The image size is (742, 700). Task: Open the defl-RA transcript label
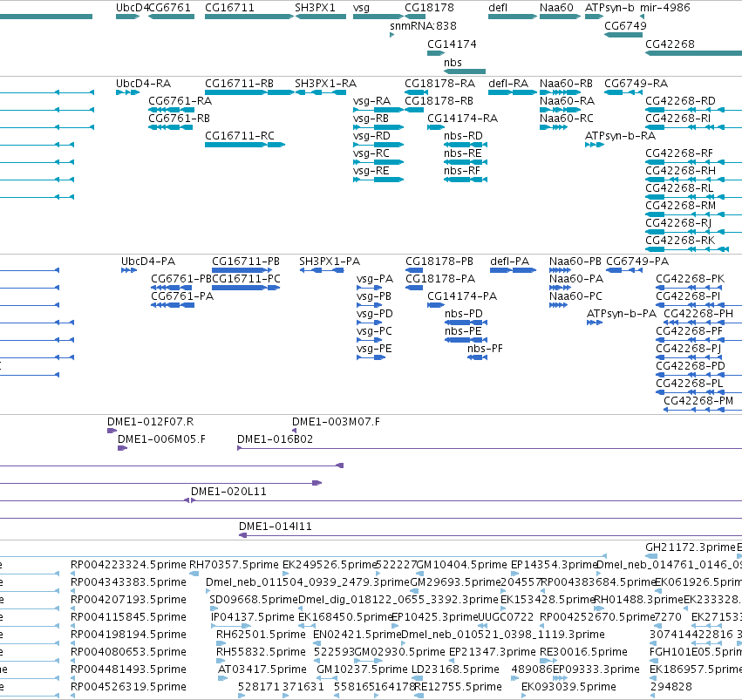(508, 84)
